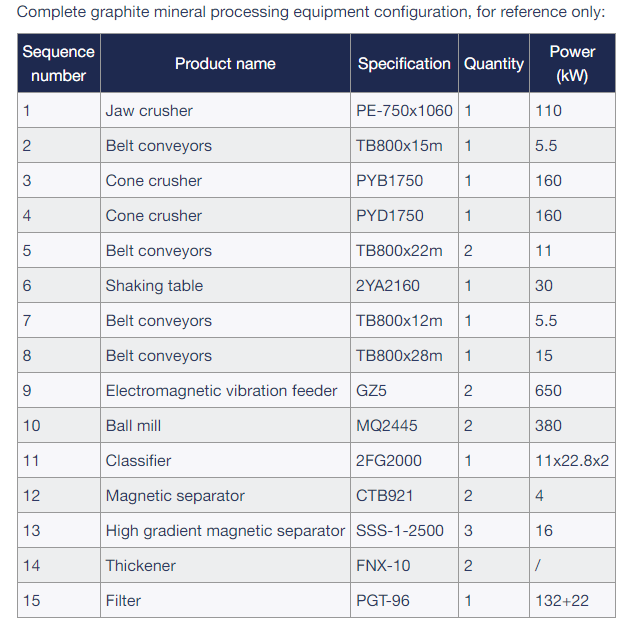
Task: Click the "Specification" column header
Action: click(x=404, y=63)
